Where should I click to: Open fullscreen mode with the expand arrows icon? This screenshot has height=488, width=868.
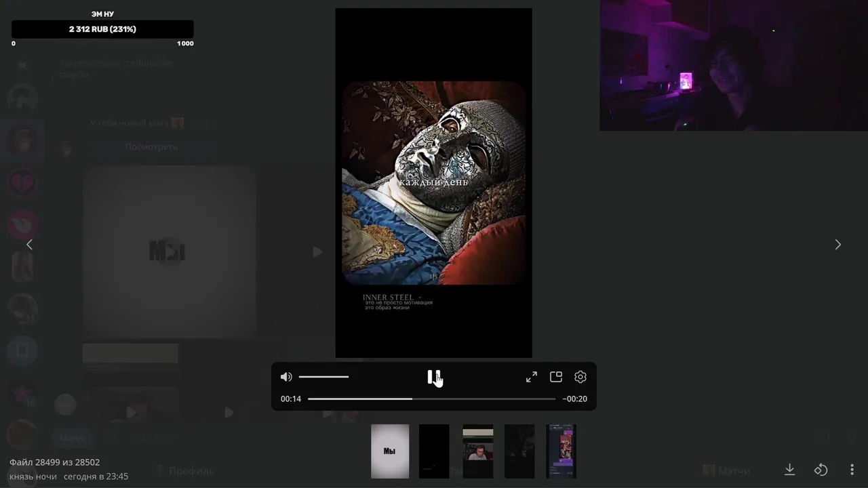point(532,377)
